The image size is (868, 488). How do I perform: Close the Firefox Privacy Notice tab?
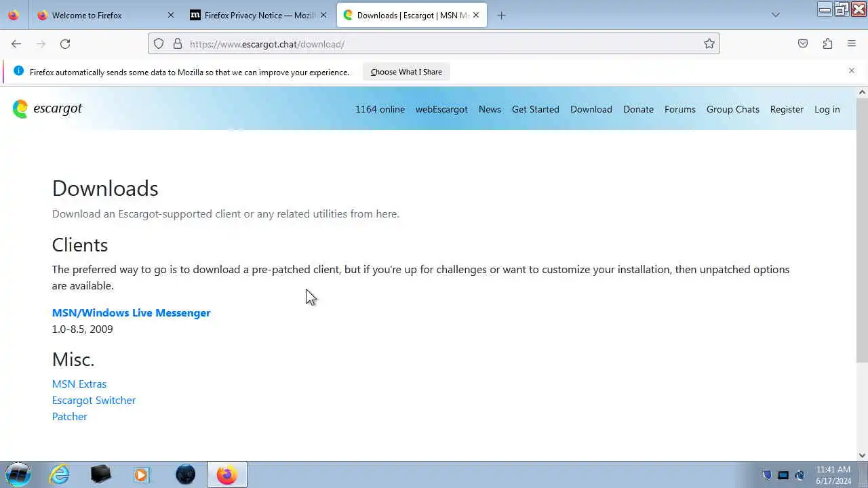tap(323, 15)
